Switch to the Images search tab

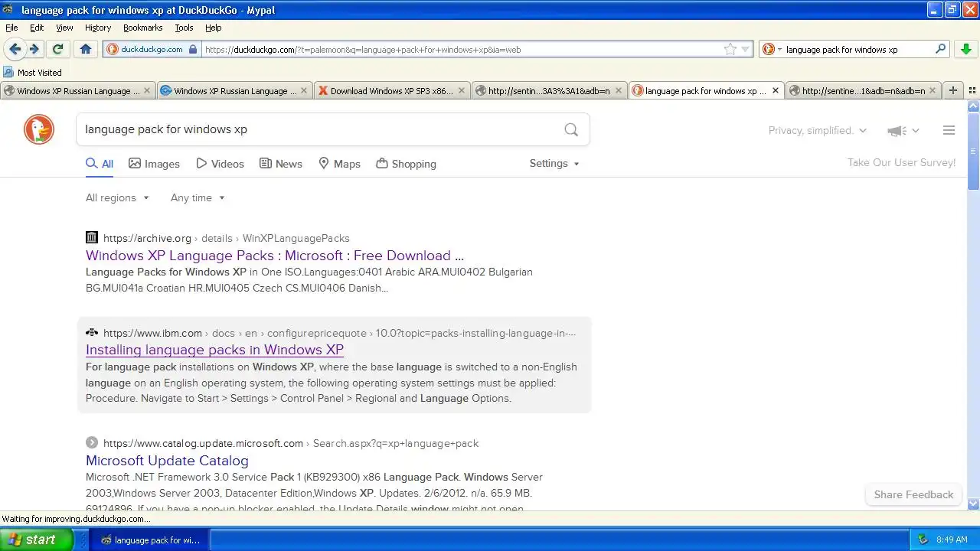click(x=154, y=164)
